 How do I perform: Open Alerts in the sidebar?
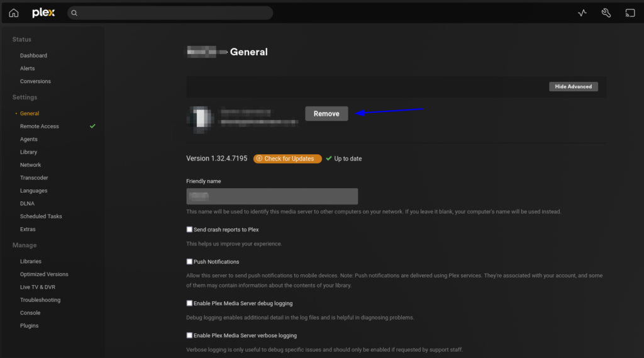(28, 68)
